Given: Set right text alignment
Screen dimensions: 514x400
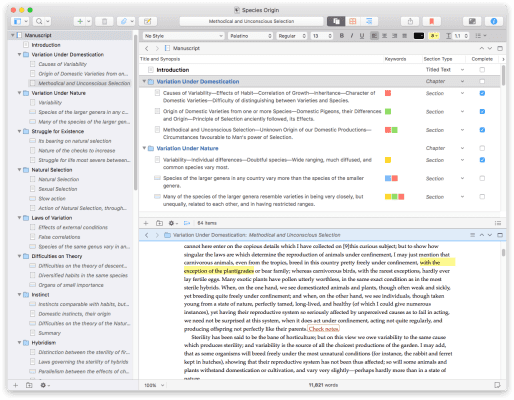Looking at the screenshot, I should (394, 36).
